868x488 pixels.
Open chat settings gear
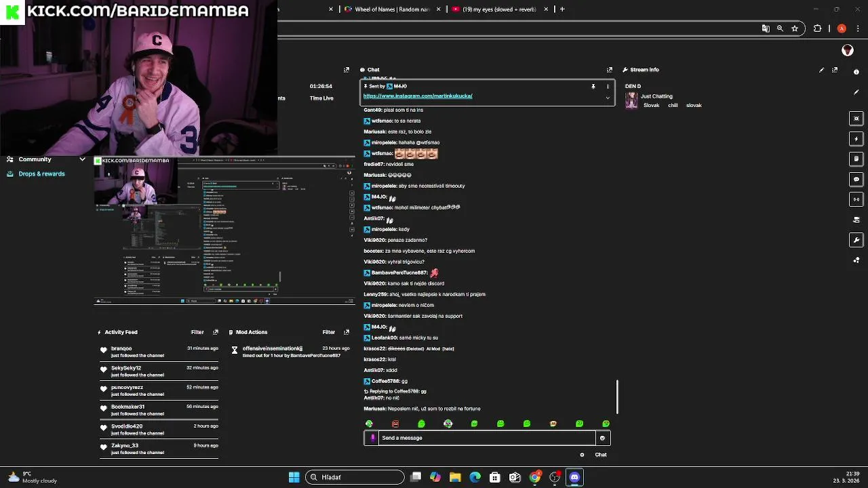point(582,455)
